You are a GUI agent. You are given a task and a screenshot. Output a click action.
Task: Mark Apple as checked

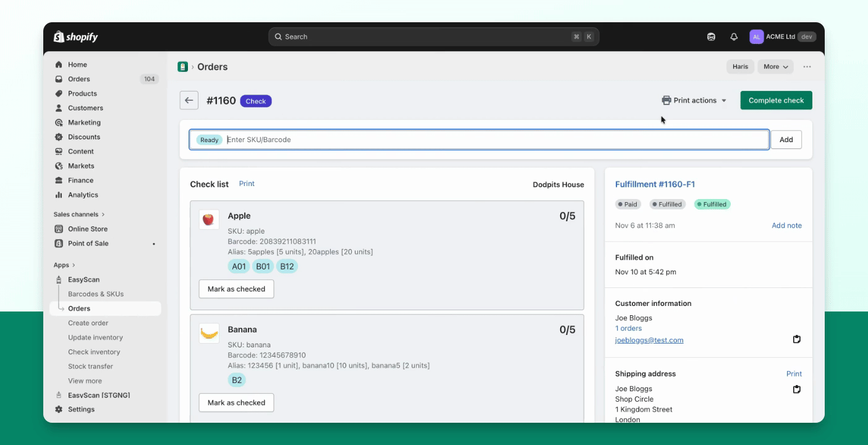click(236, 289)
